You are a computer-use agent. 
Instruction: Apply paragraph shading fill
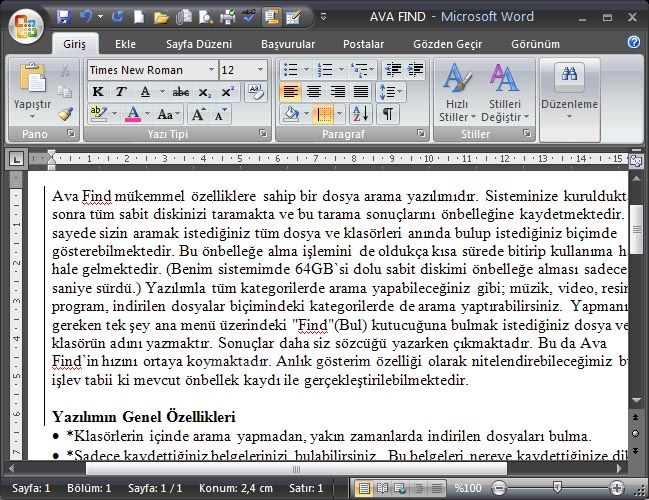tap(291, 114)
